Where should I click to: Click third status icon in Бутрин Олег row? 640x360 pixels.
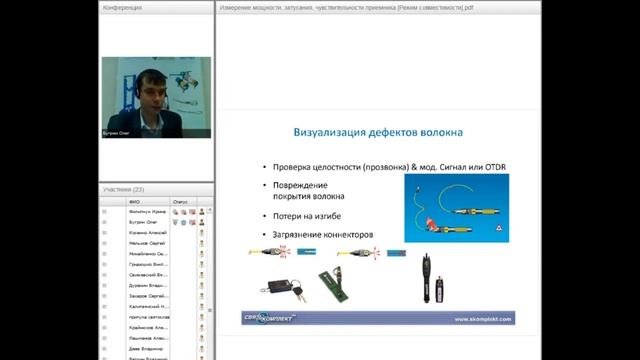click(x=192, y=222)
